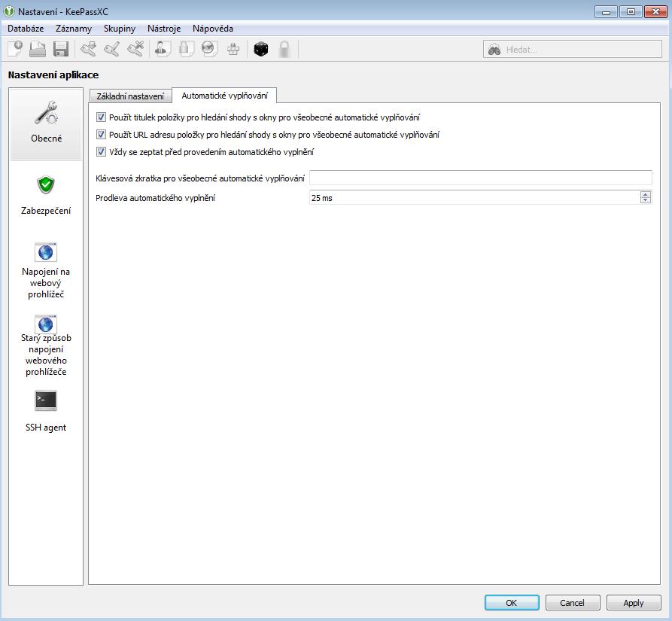Open the Zabezpečení shield category
The width and height of the screenshot is (672, 621).
tap(46, 195)
